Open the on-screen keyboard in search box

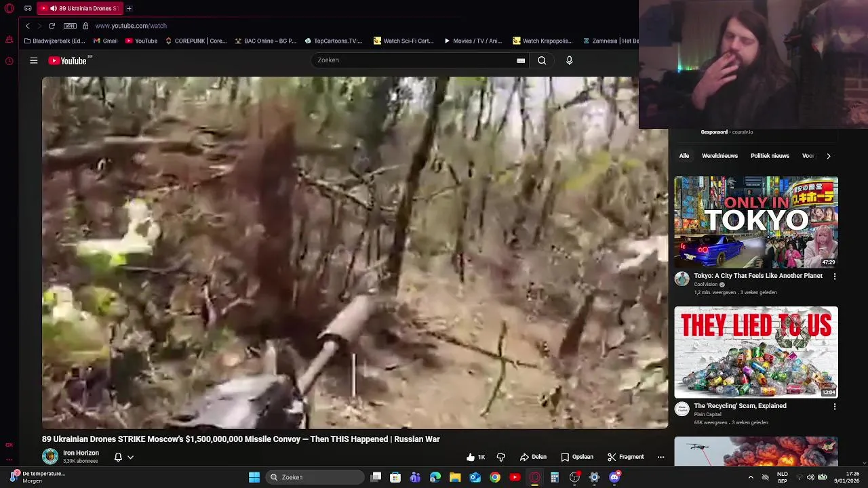[x=521, y=60]
